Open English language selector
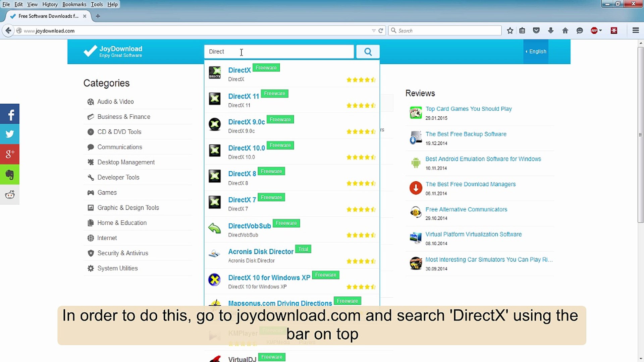This screenshot has width=644, height=362. (536, 52)
